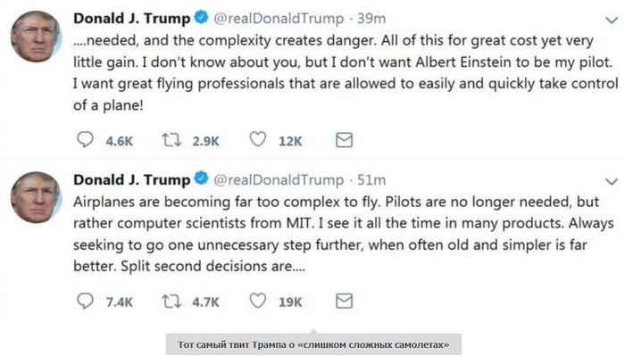
Task: Click verified badge on the bottom tweet
Action: pyautogui.click(x=203, y=179)
